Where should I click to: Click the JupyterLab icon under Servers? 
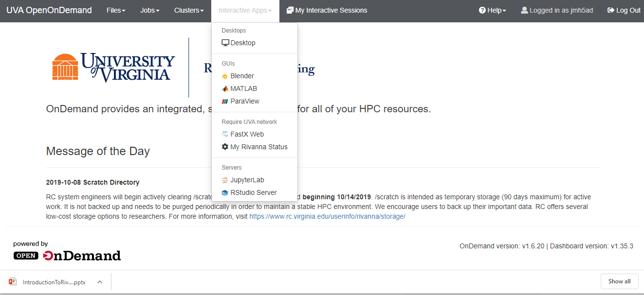(225, 180)
